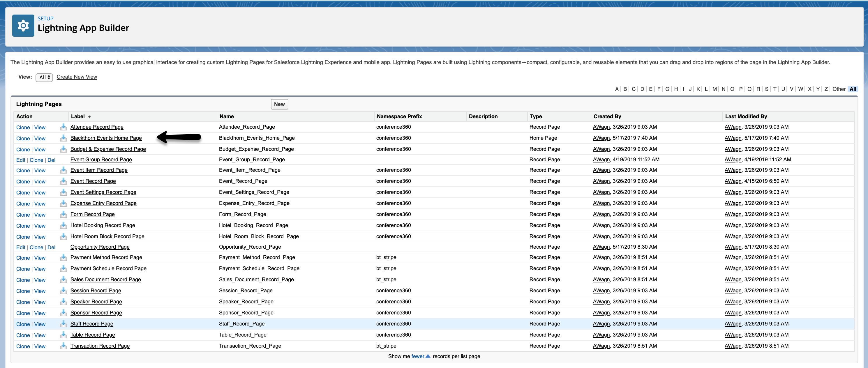Viewport: 868px width, 368px height.
Task: Clone the Attendee Record Page
Action: point(23,128)
